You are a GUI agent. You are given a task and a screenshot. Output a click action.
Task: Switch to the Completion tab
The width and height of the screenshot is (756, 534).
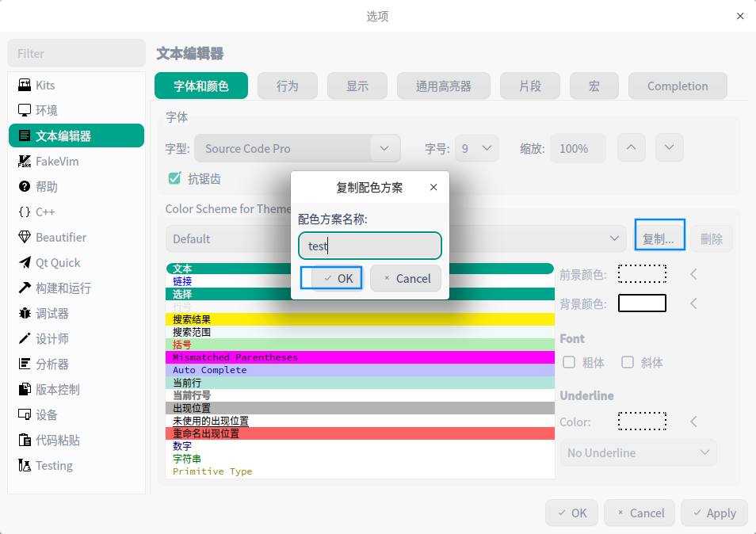click(677, 86)
